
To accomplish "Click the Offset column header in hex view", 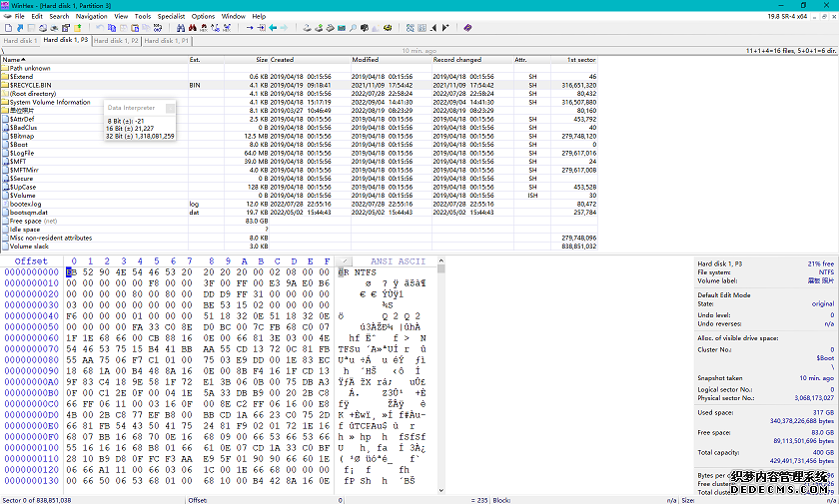I will click(x=31, y=261).
